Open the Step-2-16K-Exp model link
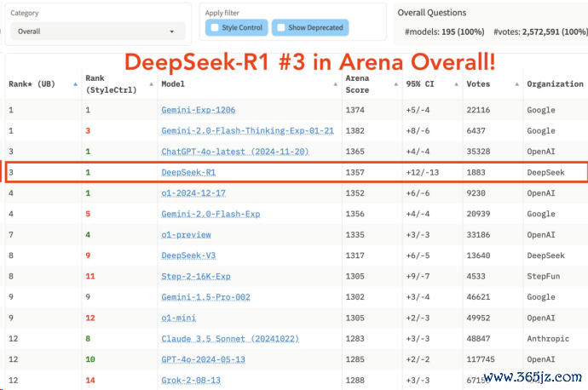The height and width of the screenshot is (390, 588). click(x=196, y=277)
